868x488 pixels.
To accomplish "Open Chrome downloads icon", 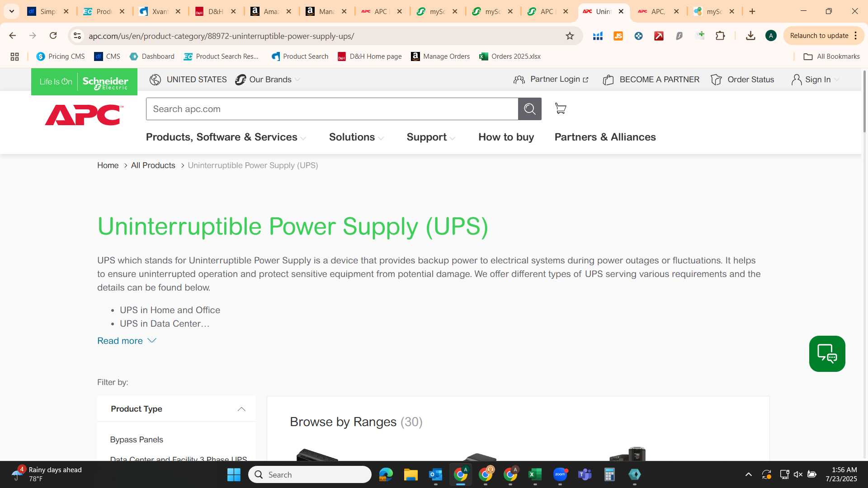I will pos(750,36).
